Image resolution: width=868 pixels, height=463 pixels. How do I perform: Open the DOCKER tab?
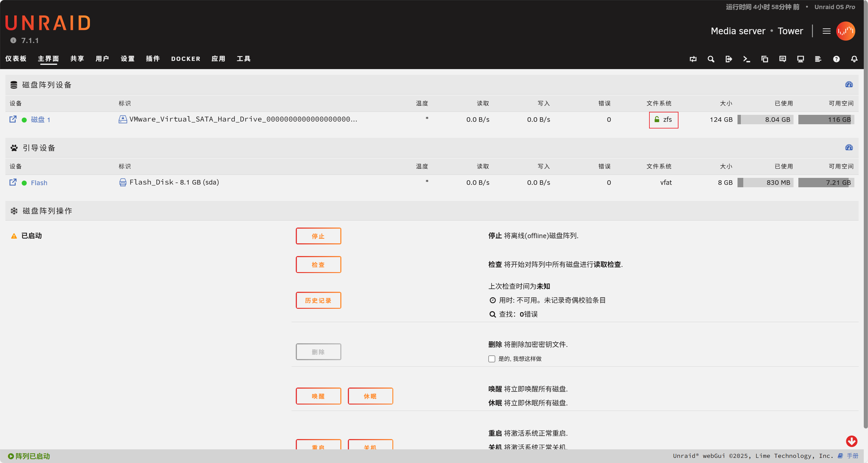186,59
